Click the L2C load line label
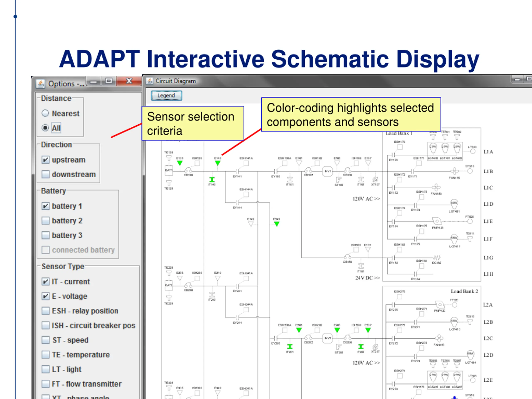 coord(488,338)
